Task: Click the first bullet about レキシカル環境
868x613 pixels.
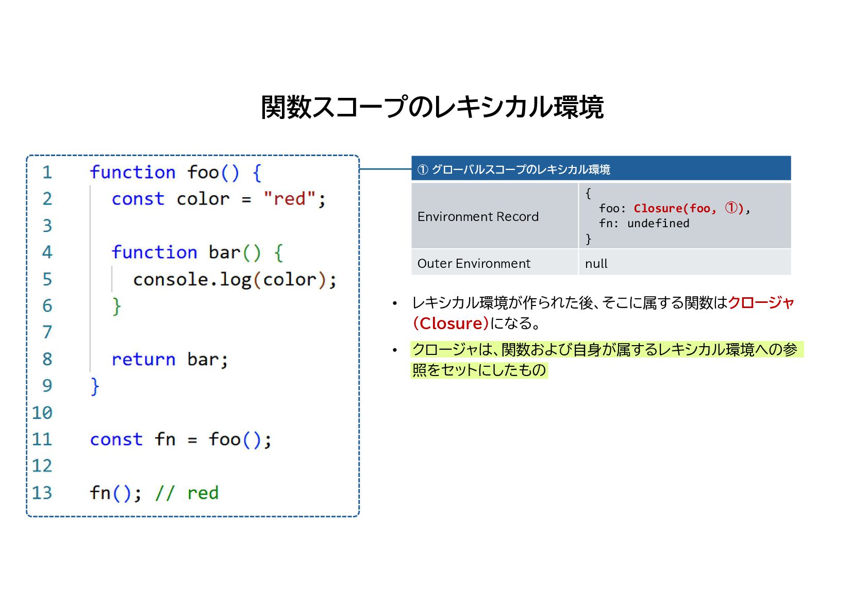Action: pos(603,313)
